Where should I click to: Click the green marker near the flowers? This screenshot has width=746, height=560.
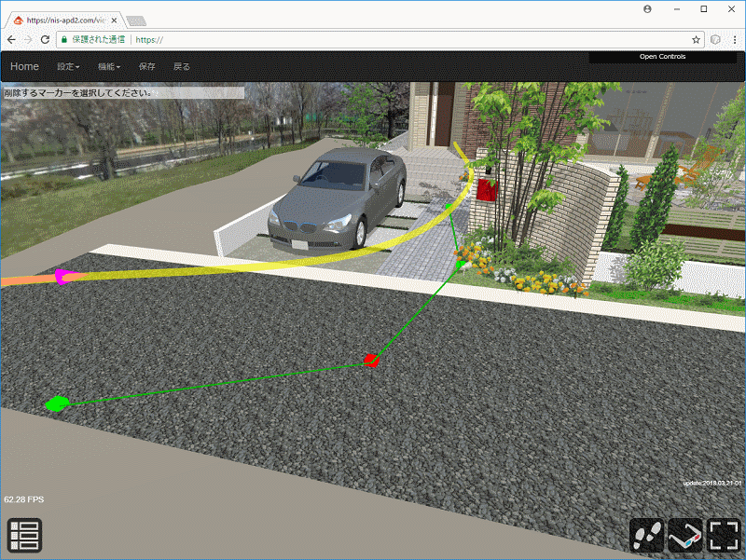pyautogui.click(x=460, y=265)
